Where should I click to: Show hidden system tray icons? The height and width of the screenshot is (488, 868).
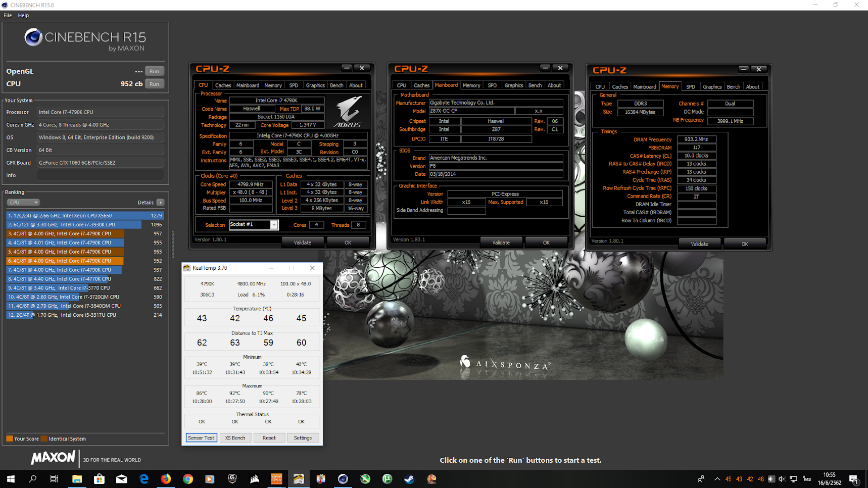pyautogui.click(x=717, y=479)
